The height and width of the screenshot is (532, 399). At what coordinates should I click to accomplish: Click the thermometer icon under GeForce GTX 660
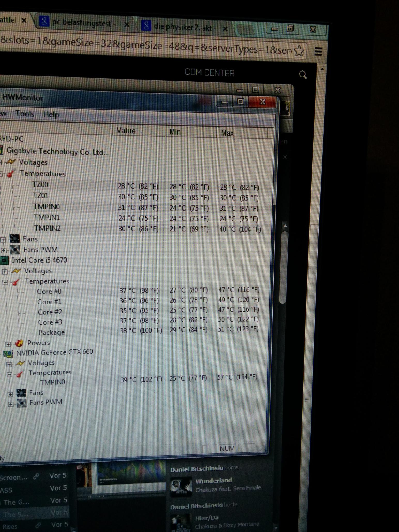click(x=20, y=373)
